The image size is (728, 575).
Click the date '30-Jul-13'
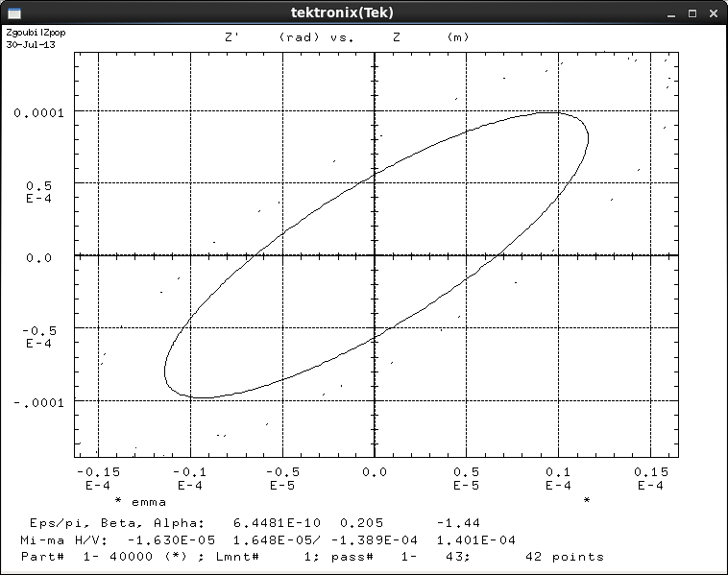[31, 44]
